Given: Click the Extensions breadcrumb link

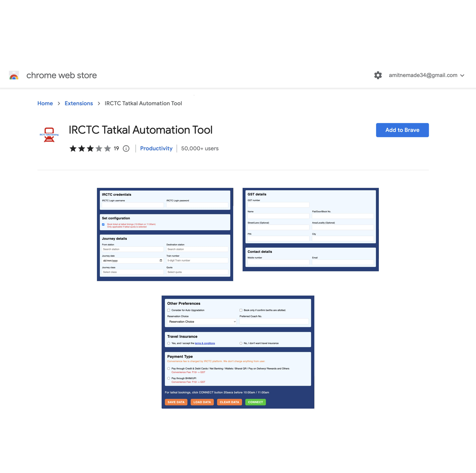Looking at the screenshot, I should 78,103.
